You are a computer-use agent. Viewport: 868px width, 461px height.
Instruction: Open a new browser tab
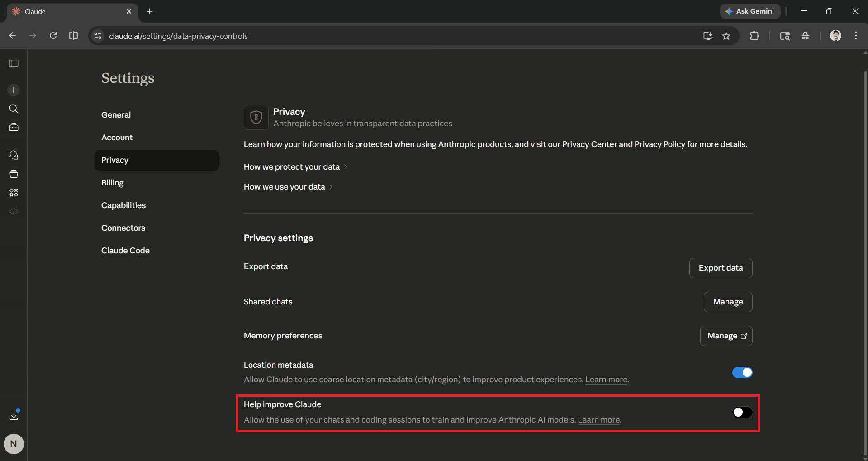pyautogui.click(x=150, y=11)
